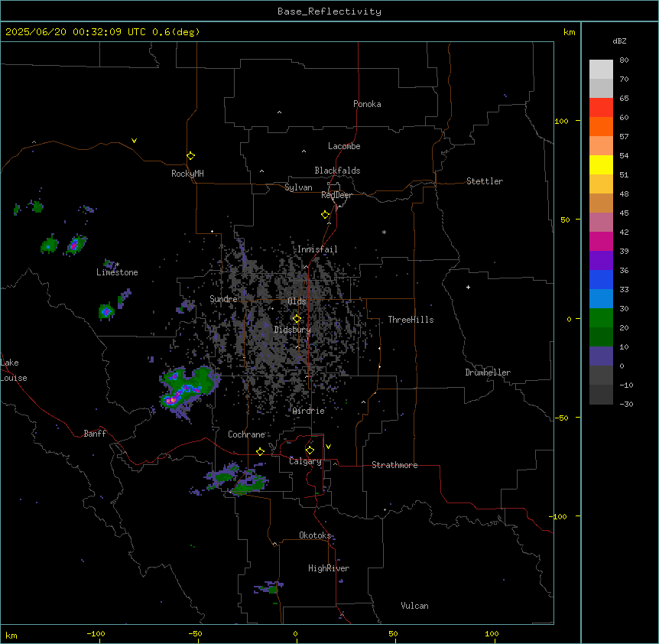Click the Okotoks town label
The height and width of the screenshot is (644, 659).
point(315,535)
